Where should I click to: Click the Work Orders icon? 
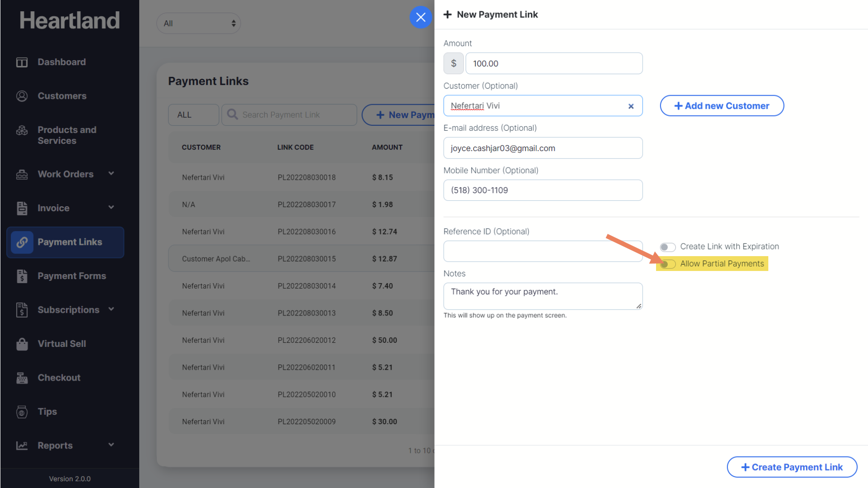(22, 174)
